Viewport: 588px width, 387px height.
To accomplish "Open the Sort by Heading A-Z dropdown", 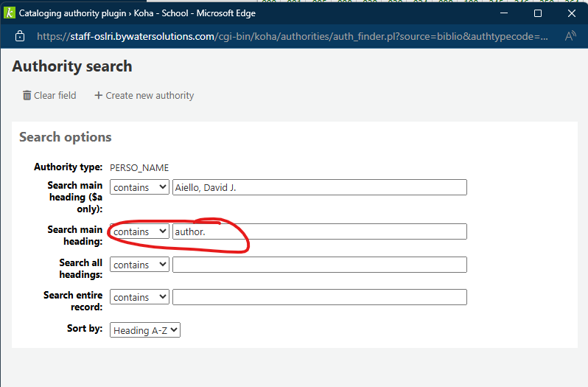I will coord(145,330).
